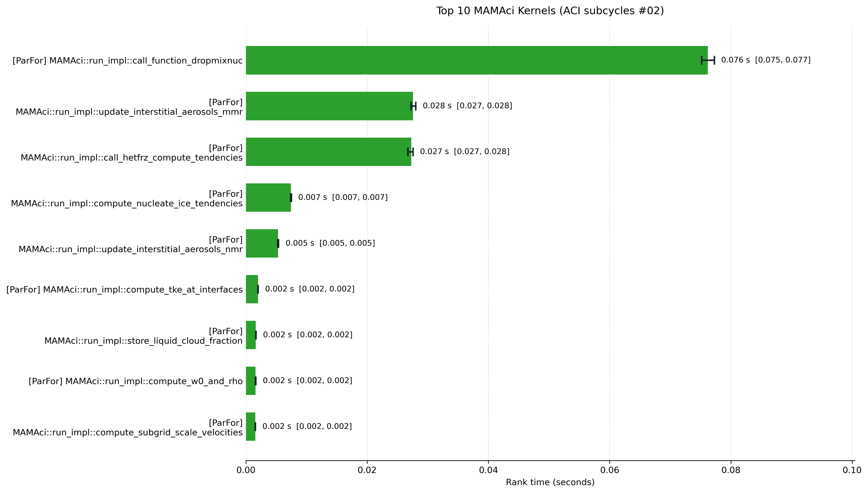The height and width of the screenshot is (493, 868).
Task: Click the chart title Top 10 MAMAci Kernels
Action: (x=550, y=11)
